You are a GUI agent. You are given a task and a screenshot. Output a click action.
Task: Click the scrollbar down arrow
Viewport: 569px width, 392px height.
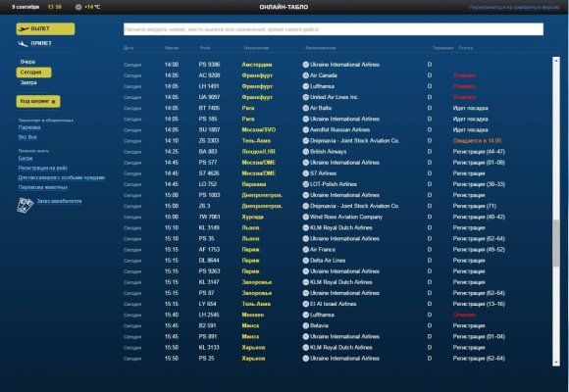(x=556, y=363)
